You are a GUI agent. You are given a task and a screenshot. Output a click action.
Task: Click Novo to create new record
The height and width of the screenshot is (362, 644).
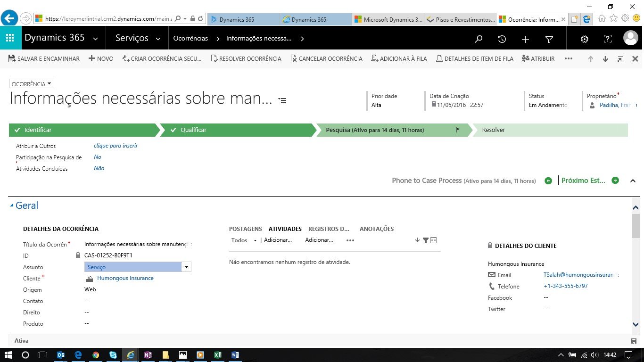tap(101, 59)
